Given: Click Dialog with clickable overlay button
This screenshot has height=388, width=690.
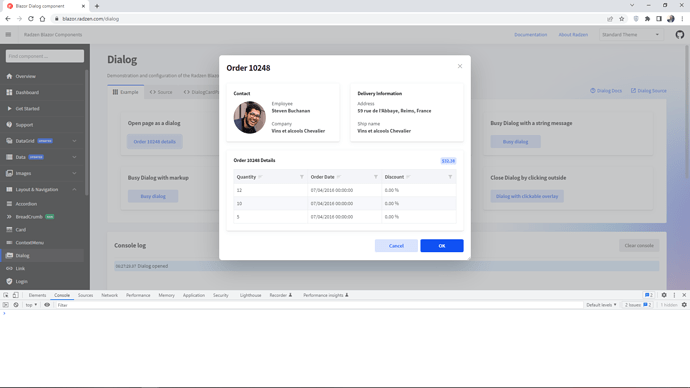Looking at the screenshot, I should click(527, 196).
